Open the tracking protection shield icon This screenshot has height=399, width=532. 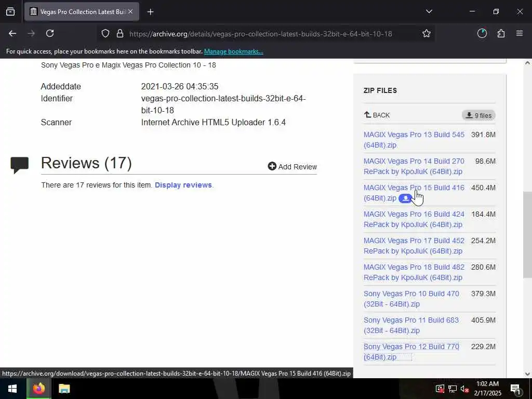[105, 34]
